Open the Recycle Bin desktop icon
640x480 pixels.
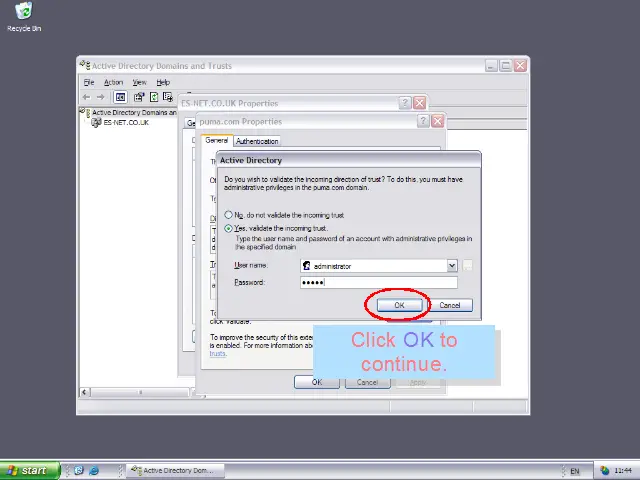23,14
